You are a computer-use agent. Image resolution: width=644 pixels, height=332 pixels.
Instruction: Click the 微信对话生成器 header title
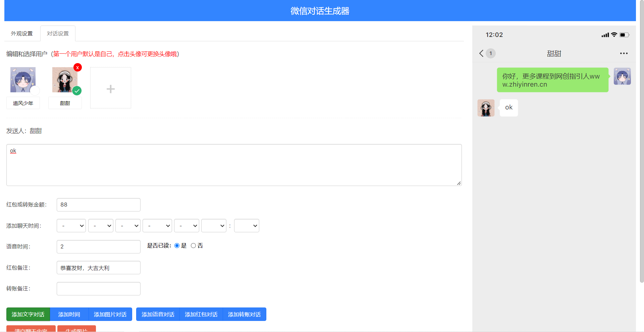[x=320, y=11]
